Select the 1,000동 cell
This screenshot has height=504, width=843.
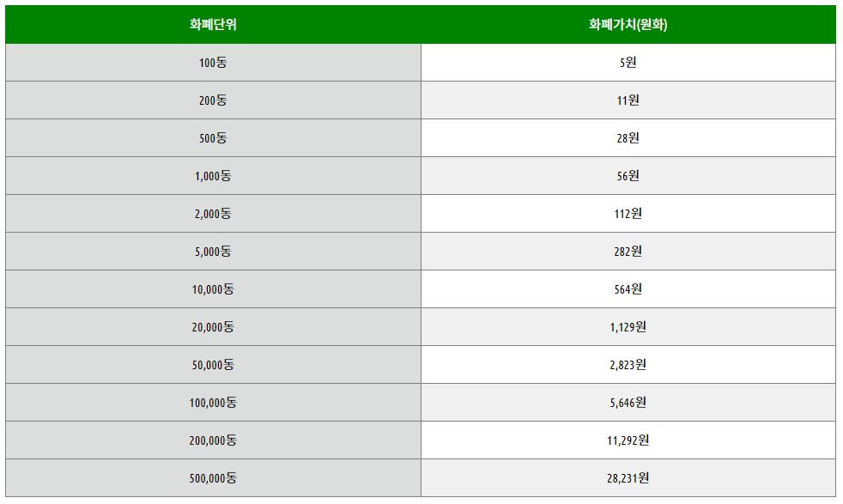click(x=213, y=176)
